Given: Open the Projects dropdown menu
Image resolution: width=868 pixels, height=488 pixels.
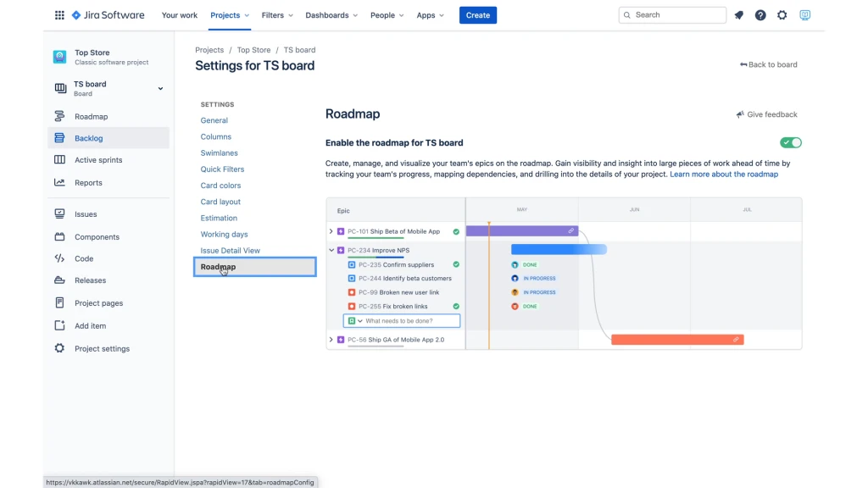Looking at the screenshot, I should [230, 15].
